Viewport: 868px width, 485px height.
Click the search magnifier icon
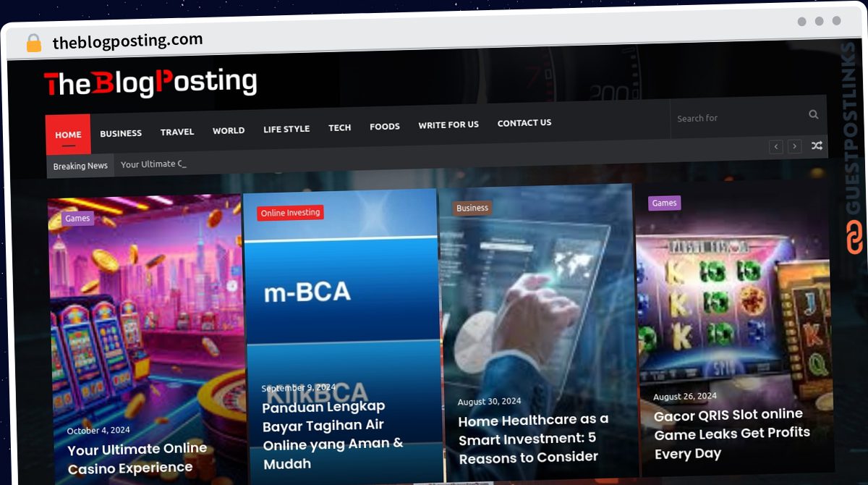[814, 114]
